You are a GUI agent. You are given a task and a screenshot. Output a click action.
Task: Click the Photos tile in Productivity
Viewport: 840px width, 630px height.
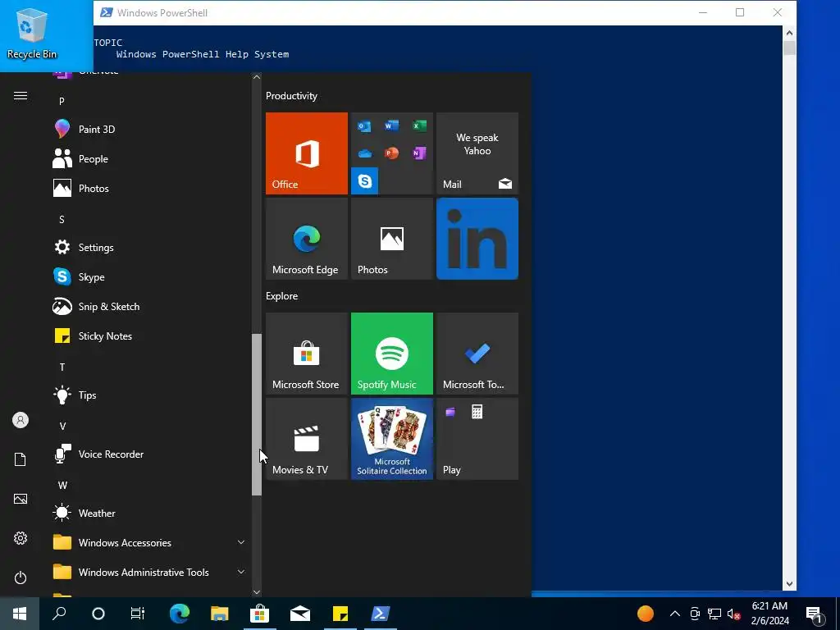(391, 239)
